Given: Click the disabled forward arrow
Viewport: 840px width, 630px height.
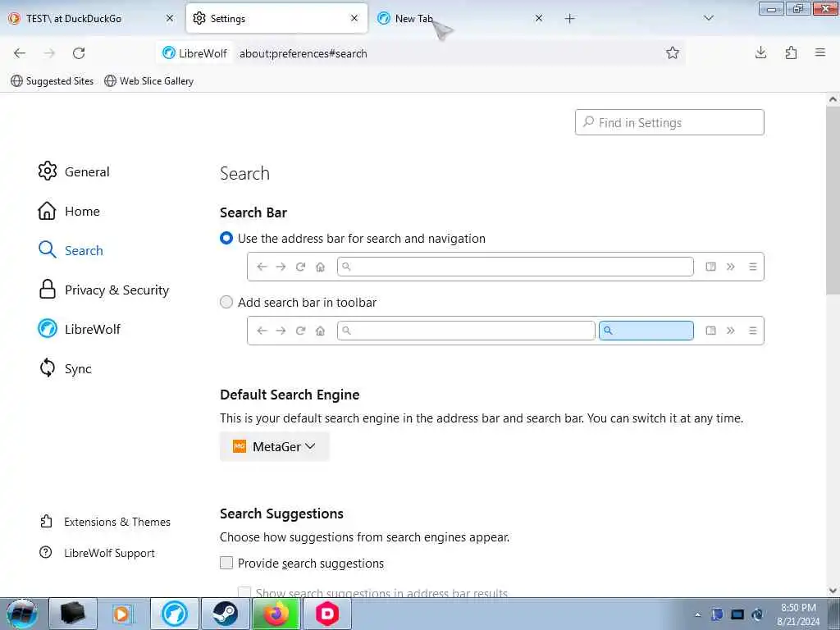Looking at the screenshot, I should pyautogui.click(x=49, y=53).
